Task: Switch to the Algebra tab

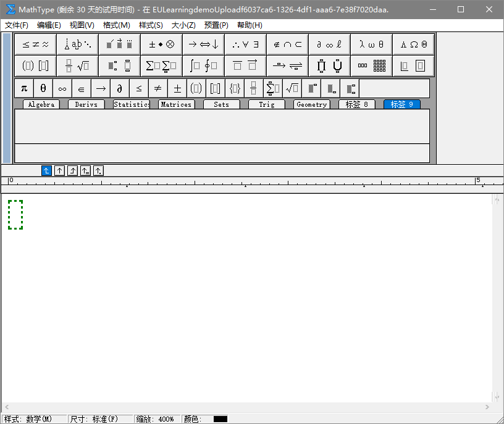Action: pos(41,104)
